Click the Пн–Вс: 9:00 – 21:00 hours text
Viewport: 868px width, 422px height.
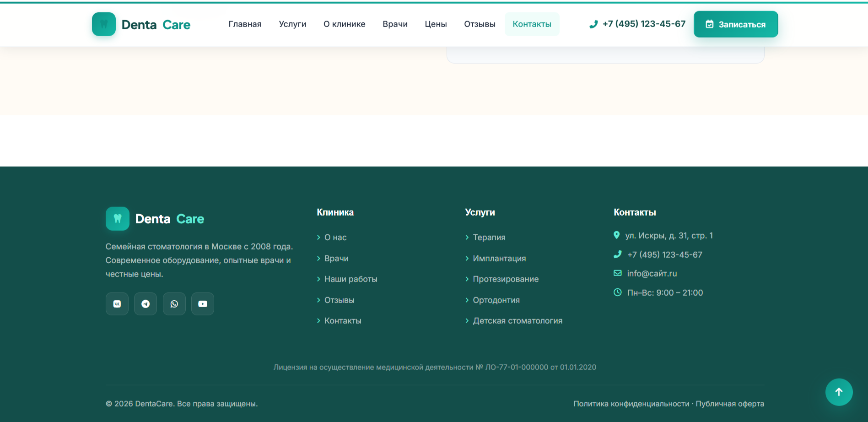[665, 293]
